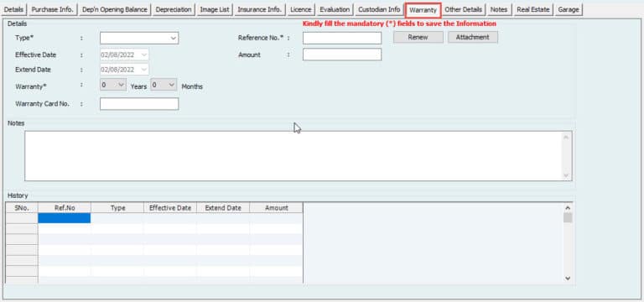This screenshot has height=302, width=644.
Task: Click the Renew button
Action: (418, 38)
